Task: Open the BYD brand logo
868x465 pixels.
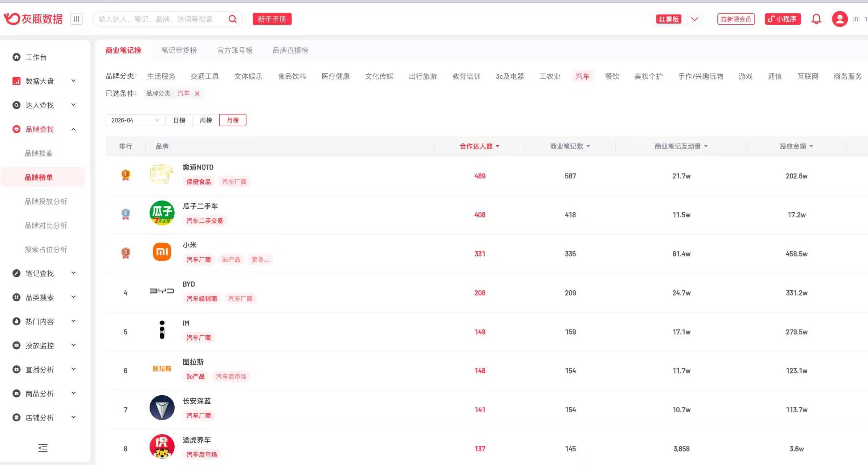Action: click(x=162, y=291)
